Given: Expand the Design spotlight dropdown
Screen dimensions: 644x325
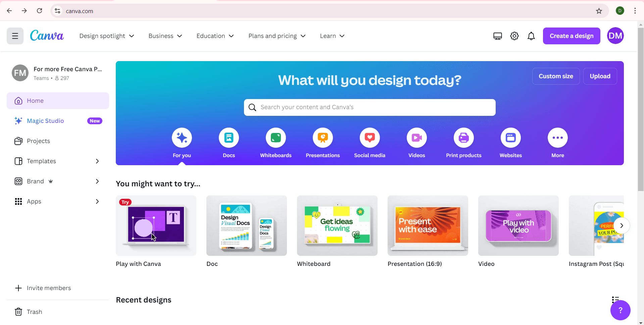Looking at the screenshot, I should coord(106,36).
